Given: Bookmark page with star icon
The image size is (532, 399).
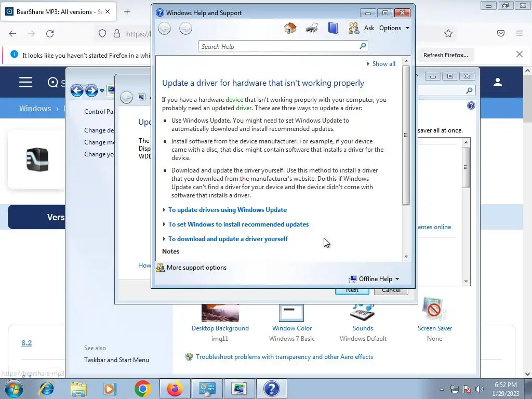Looking at the screenshot, I should (448, 33).
